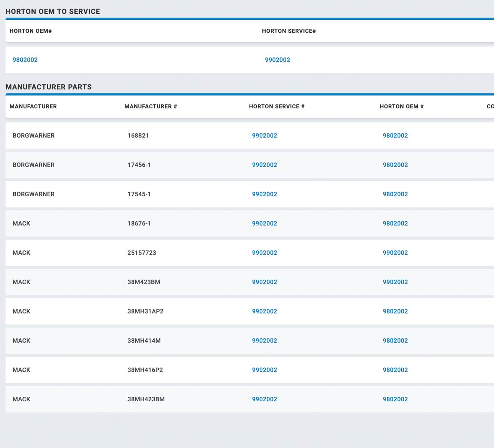This screenshot has width=494, height=448.
Task: Open OEM link in BorgWarner 17545-1 row
Action: 395,194
